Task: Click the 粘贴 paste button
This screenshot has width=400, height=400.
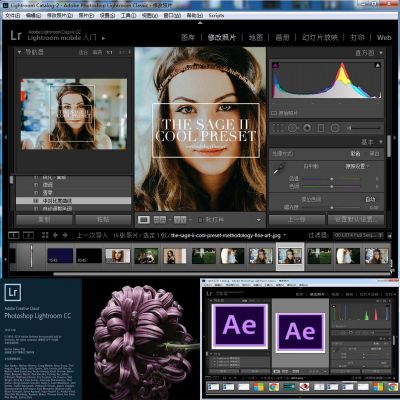Action: [x=103, y=220]
